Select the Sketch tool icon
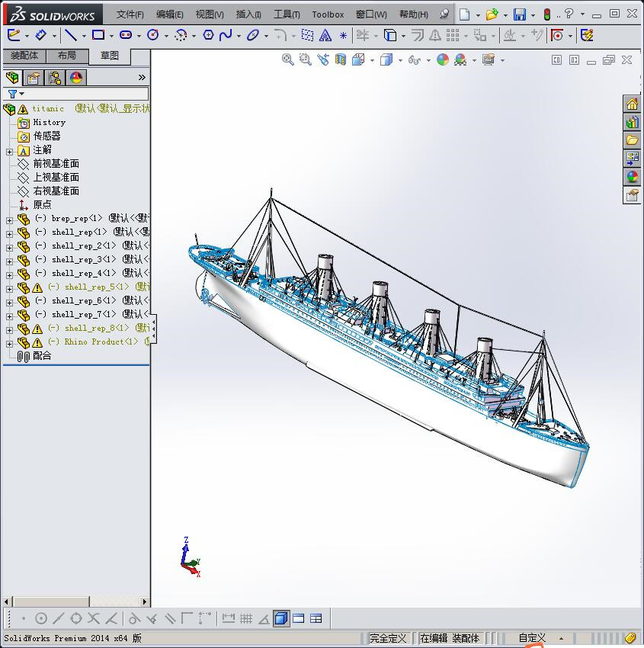 pos(14,35)
